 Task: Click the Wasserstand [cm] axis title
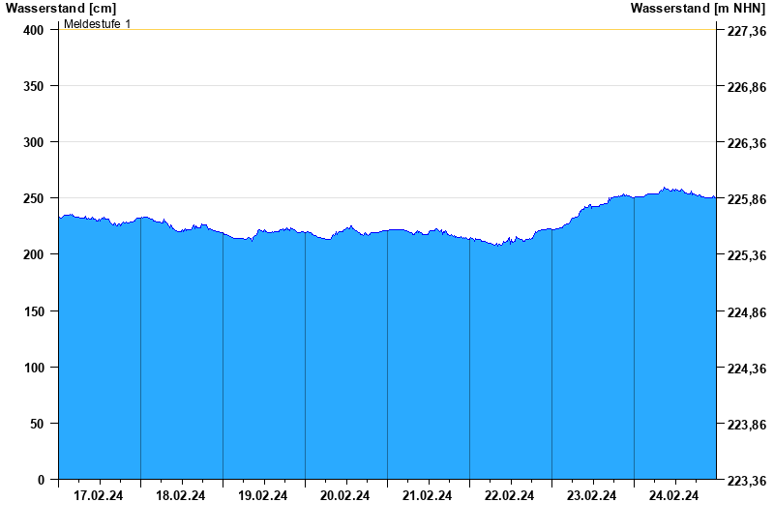tap(60, 8)
